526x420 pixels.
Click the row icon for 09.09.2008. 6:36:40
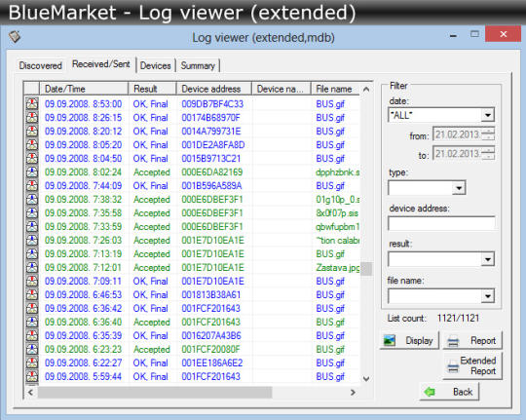[32, 322]
